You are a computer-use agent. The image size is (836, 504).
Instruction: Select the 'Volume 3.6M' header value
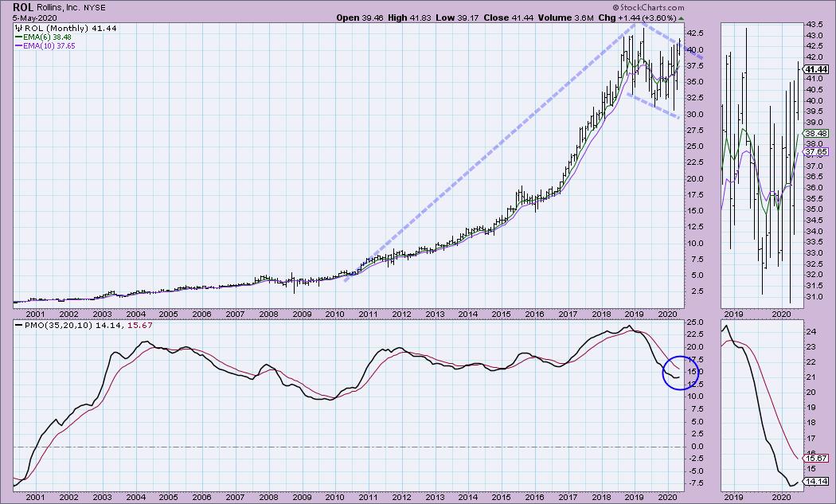pyautogui.click(x=565, y=18)
